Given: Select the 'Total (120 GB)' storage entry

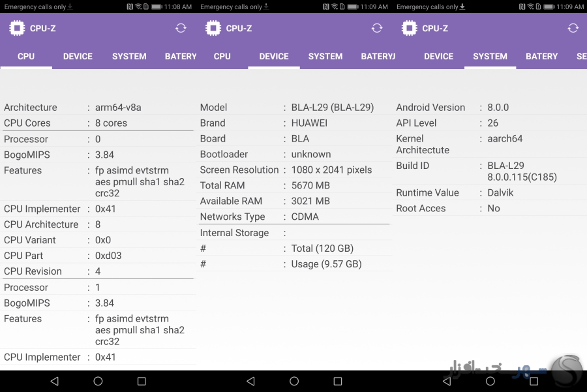Looking at the screenshot, I should point(322,249).
